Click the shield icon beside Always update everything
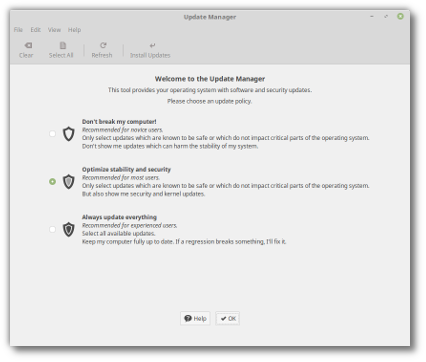Screen dimensions: 426x362 point(69,229)
